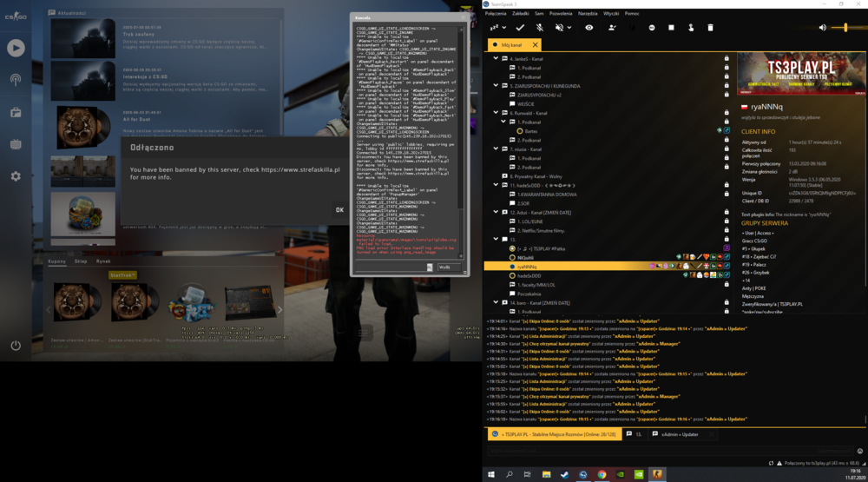Collapse the '6. Runwald - Kanał' channel tree
This screenshot has height=482, width=868.
click(x=496, y=113)
